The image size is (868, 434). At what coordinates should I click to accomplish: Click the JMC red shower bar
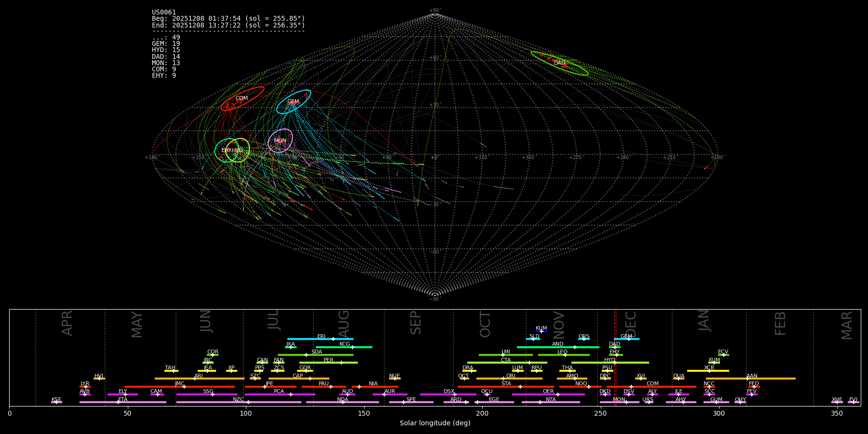point(180,387)
